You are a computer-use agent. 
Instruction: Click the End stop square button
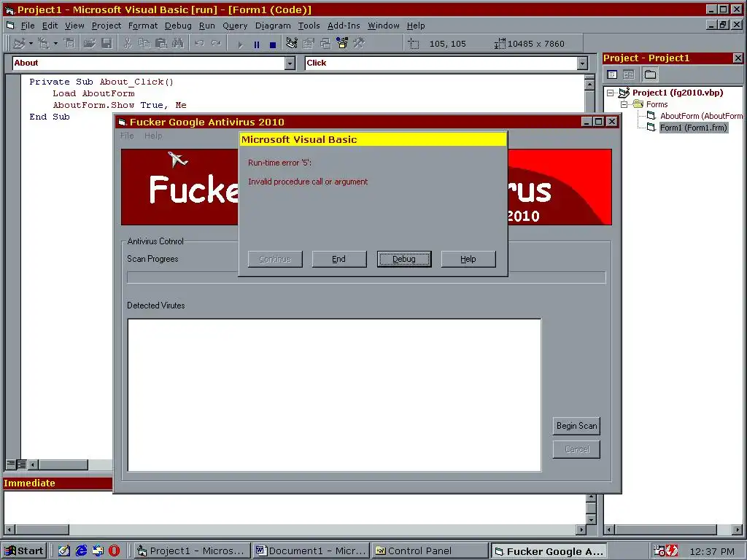pyautogui.click(x=273, y=44)
